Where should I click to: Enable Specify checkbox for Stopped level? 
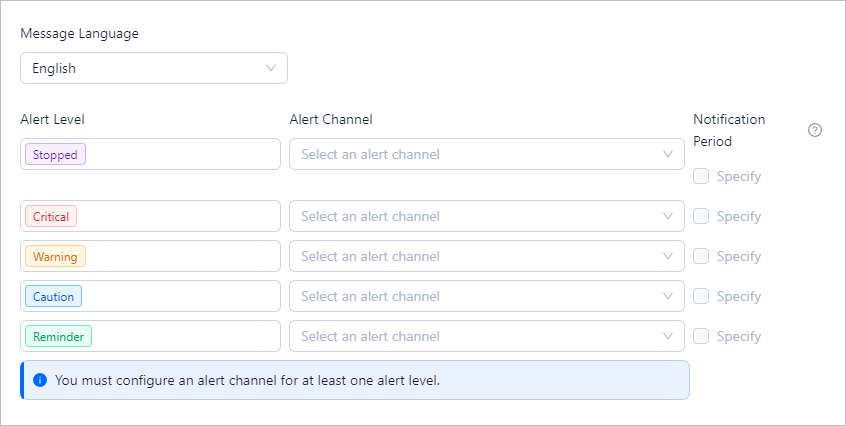[x=701, y=176]
